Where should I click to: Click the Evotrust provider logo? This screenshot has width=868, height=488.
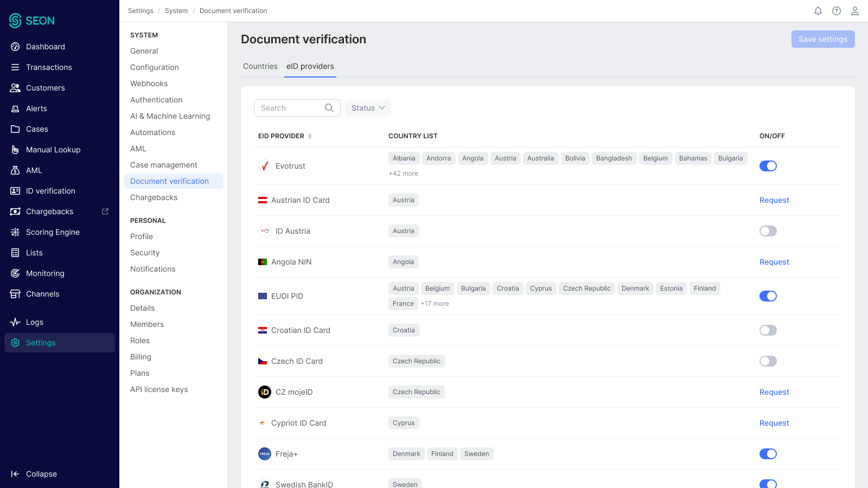coord(265,166)
